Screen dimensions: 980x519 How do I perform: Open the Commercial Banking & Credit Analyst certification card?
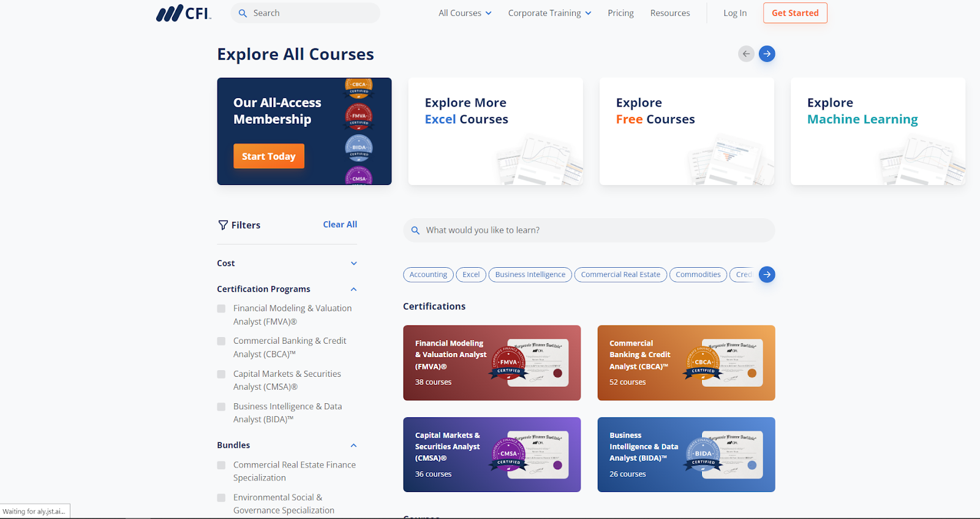(x=686, y=363)
